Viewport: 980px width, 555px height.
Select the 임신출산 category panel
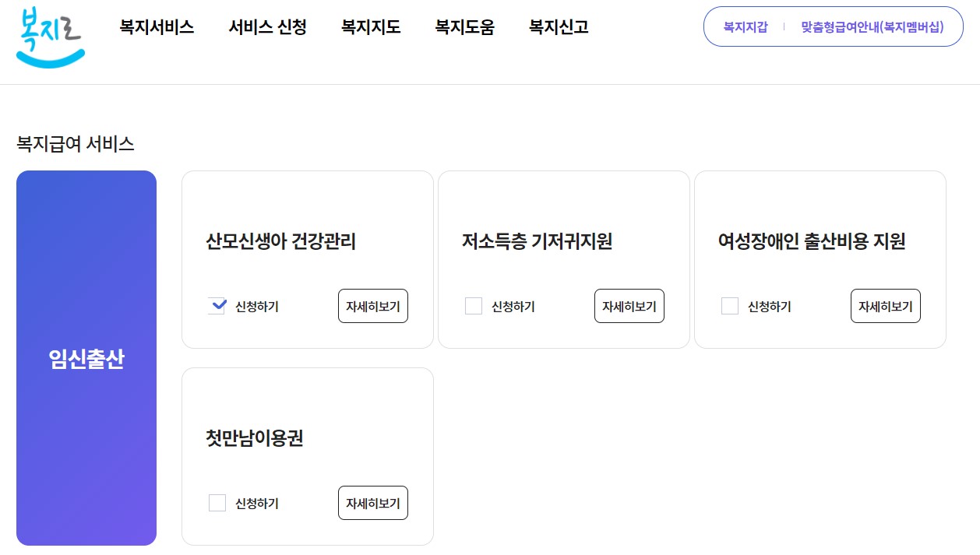[x=86, y=358]
